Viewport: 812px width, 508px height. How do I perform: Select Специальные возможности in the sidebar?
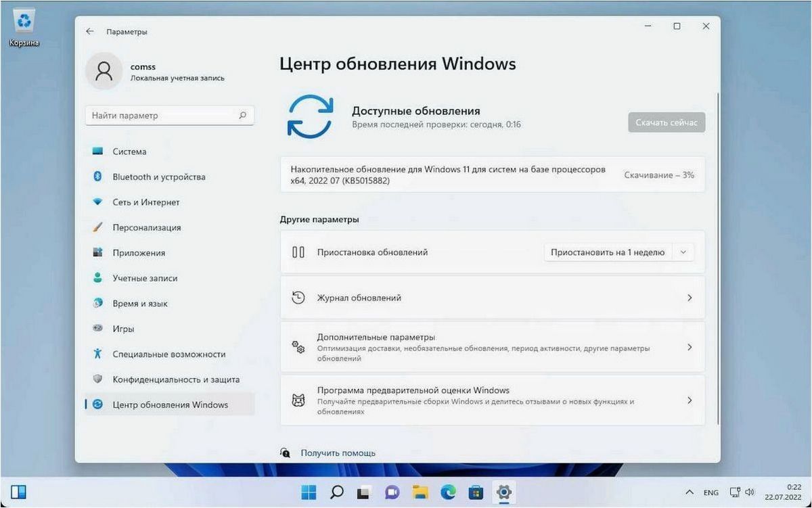170,354
